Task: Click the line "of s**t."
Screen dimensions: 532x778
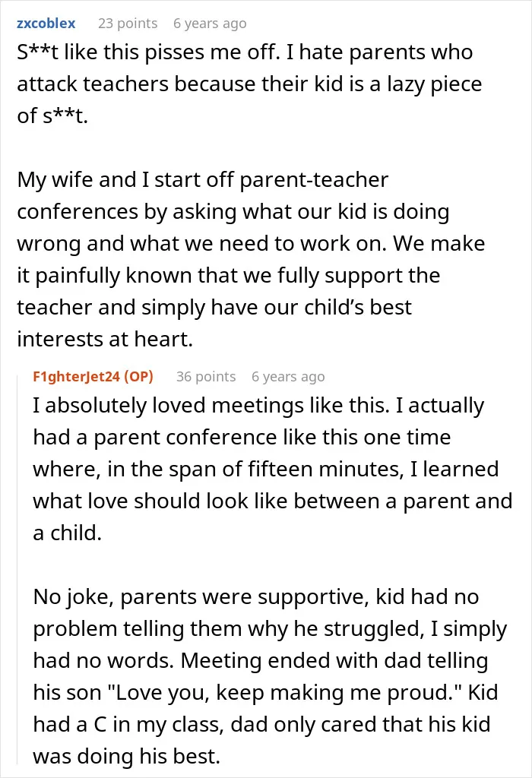Action: click(52, 115)
